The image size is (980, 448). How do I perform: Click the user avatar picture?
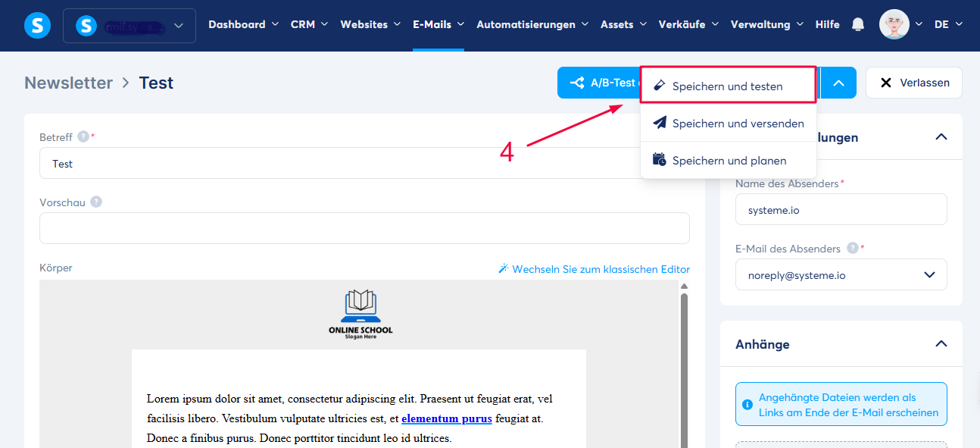pyautogui.click(x=894, y=24)
